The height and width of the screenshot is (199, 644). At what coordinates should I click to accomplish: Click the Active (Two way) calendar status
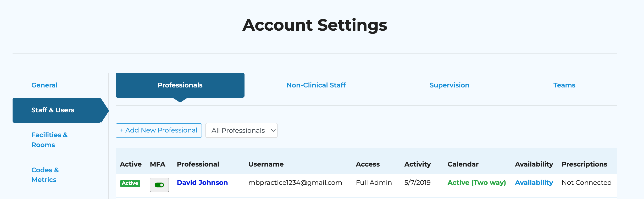476,183
